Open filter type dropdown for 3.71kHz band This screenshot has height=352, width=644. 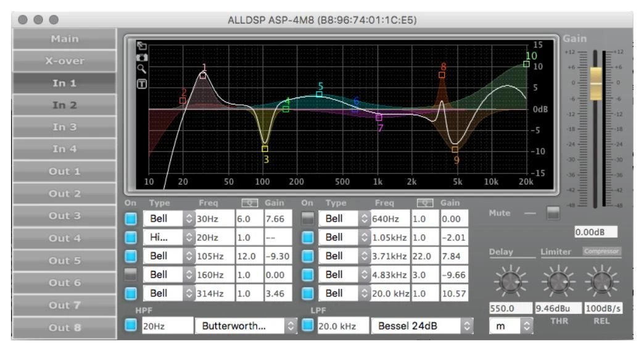(344, 256)
